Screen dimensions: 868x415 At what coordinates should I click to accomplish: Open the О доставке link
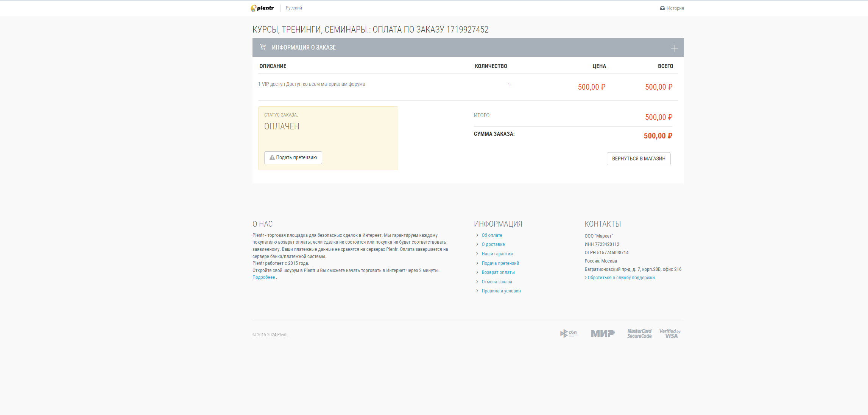click(x=493, y=244)
